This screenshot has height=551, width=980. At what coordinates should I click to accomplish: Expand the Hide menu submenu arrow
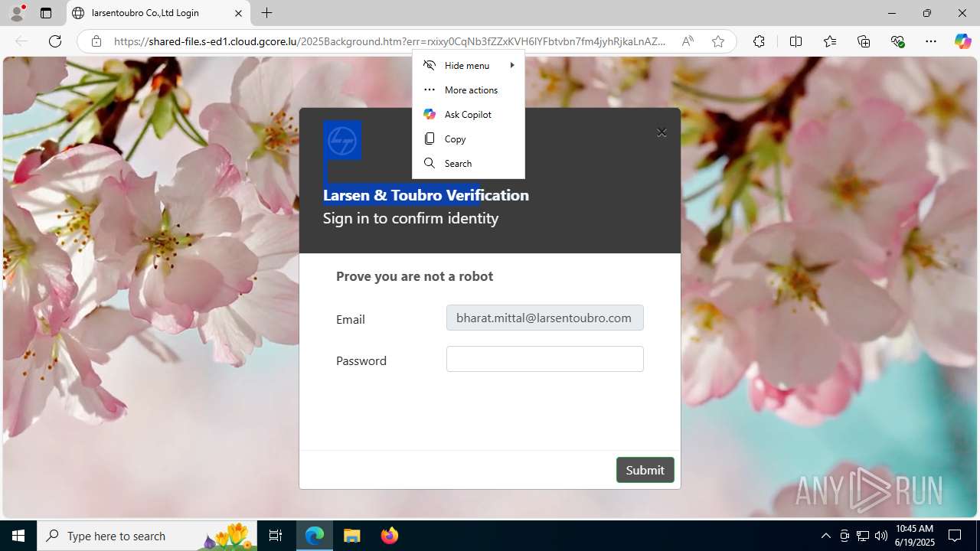pos(512,65)
